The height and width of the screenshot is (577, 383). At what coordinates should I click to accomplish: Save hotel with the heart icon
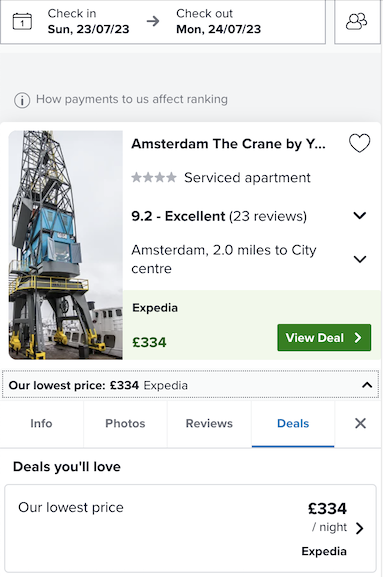point(359,143)
